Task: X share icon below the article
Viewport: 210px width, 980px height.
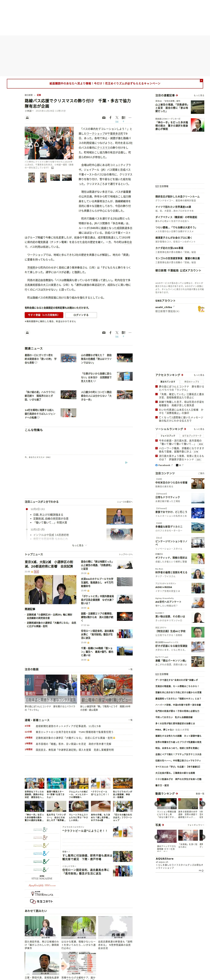Action: tap(117, 333)
